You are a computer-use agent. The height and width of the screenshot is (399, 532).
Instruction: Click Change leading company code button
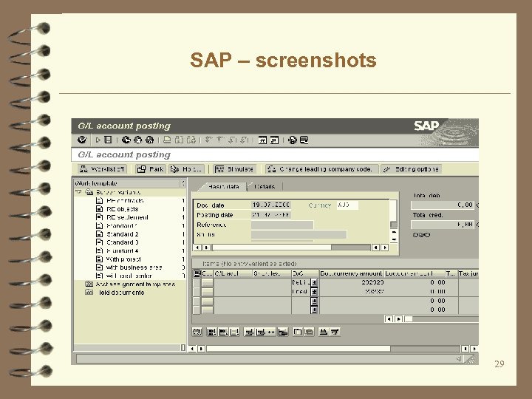(x=321, y=169)
